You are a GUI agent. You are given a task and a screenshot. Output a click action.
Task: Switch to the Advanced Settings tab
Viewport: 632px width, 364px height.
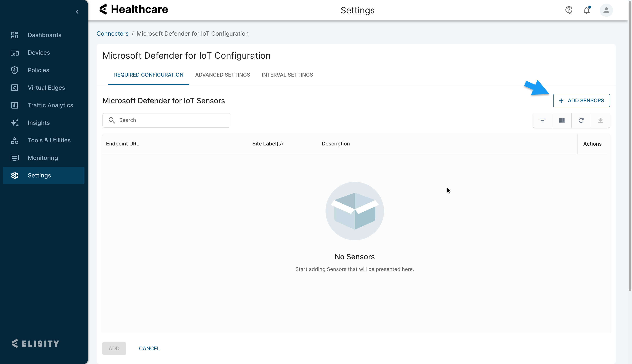pyautogui.click(x=222, y=75)
